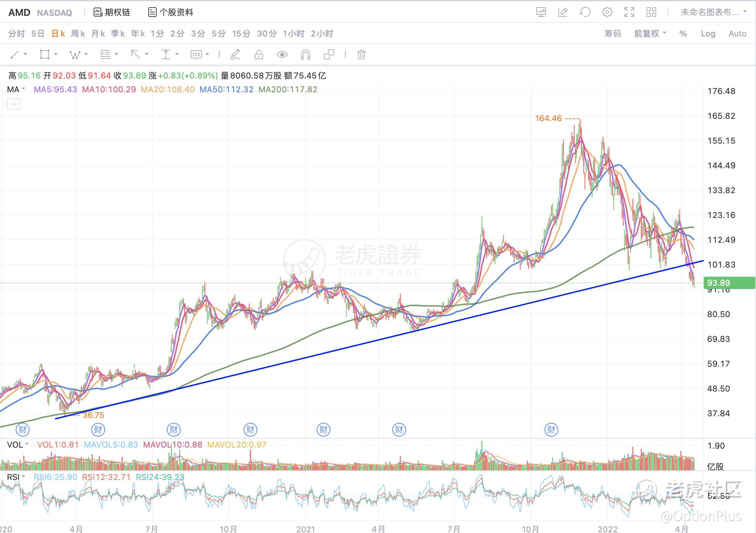Click the MA50:112.32 legend label
The height and width of the screenshot is (533, 756).
click(227, 90)
